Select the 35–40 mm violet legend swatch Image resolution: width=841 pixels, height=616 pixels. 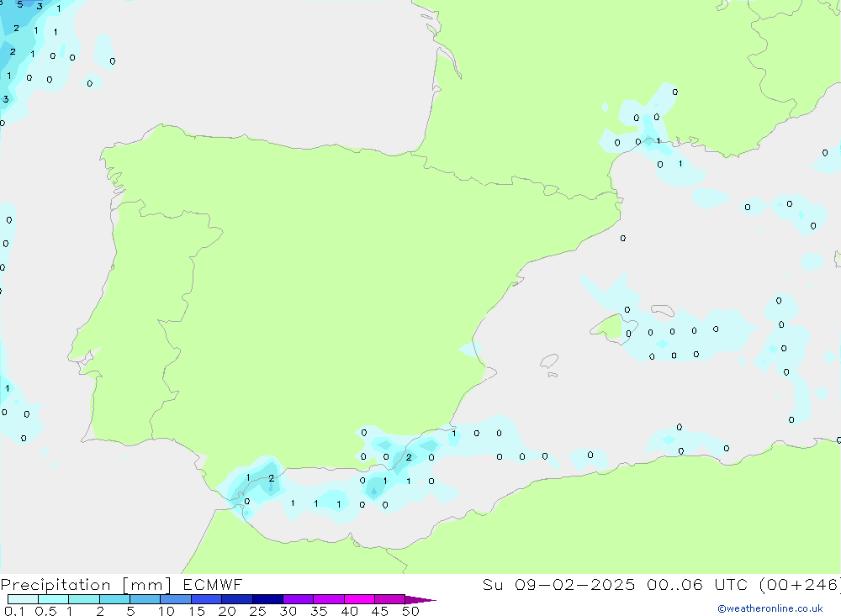(329, 599)
